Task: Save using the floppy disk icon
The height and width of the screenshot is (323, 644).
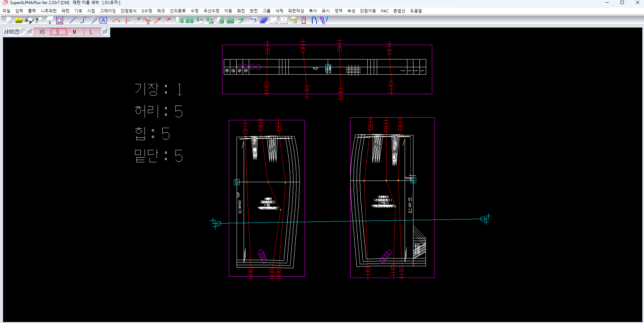Action: pos(29,20)
